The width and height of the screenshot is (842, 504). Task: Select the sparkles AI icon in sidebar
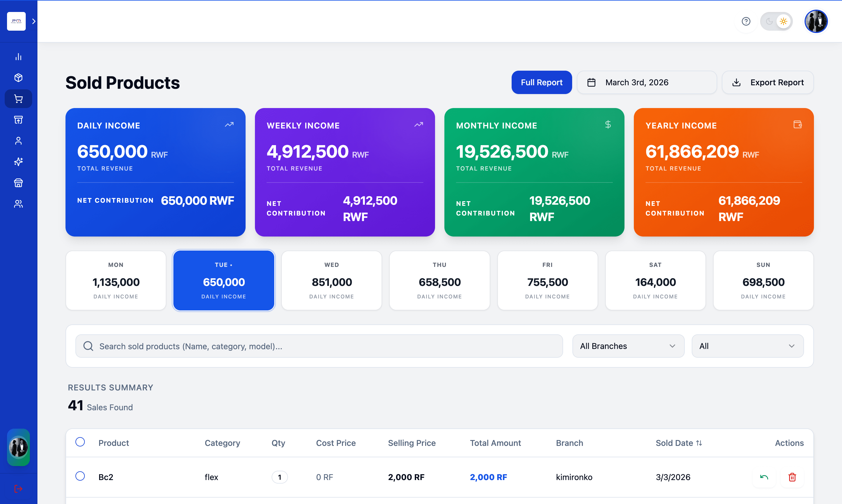(18, 162)
